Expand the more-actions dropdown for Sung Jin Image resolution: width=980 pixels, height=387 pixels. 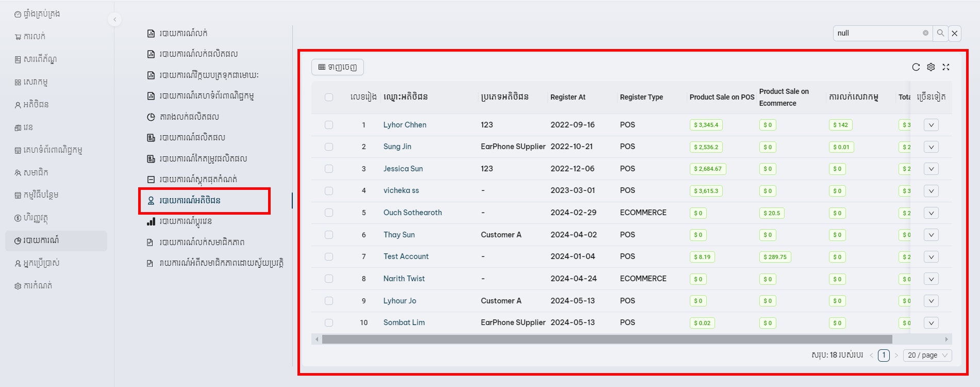pyautogui.click(x=931, y=147)
